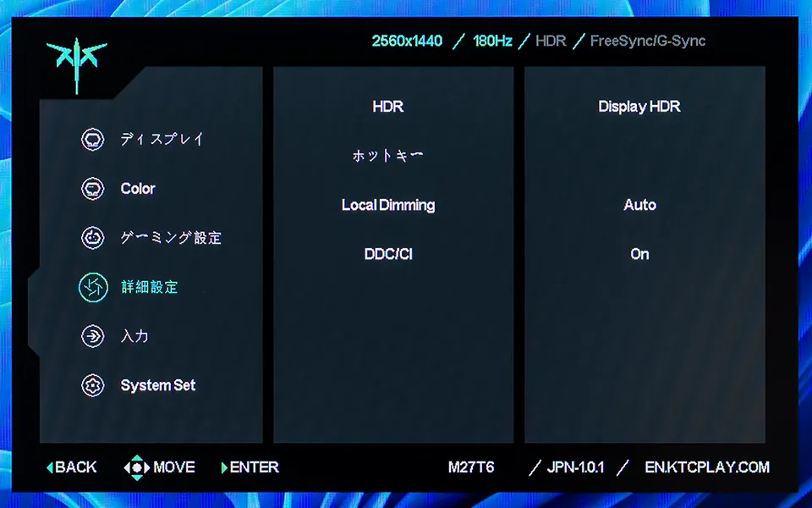The height and width of the screenshot is (508, 812).
Task: Click the ENTER right arrow icon
Action: pos(224,467)
